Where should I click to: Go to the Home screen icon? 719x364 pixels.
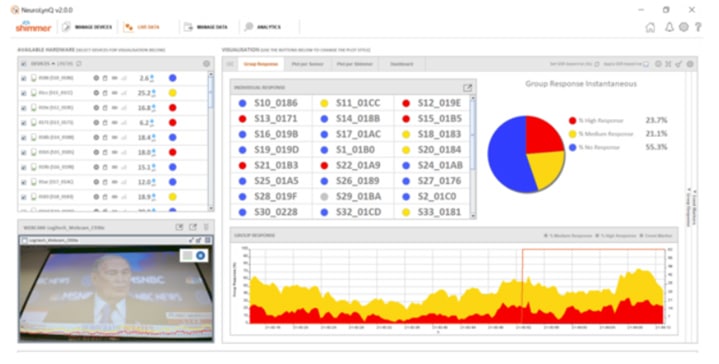coord(650,27)
